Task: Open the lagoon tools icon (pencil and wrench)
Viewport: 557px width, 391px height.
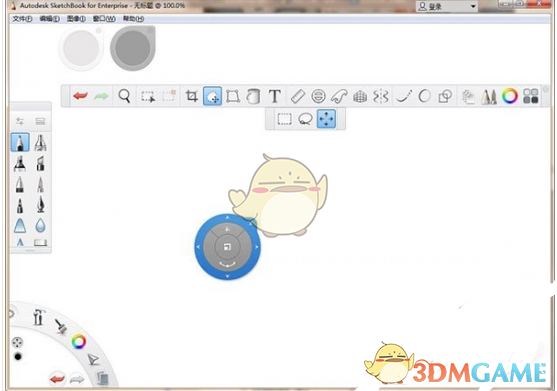Action: tap(38, 317)
